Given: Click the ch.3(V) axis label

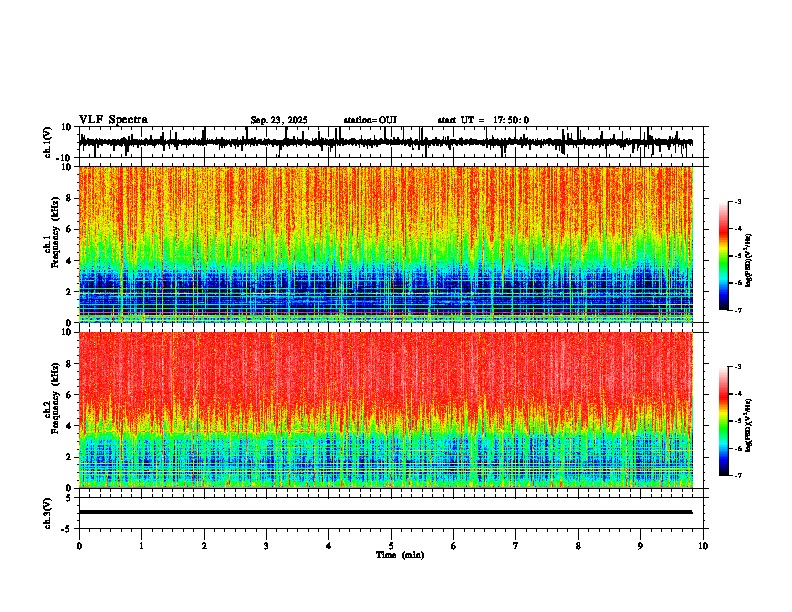Looking at the screenshot, I should [x=47, y=514].
